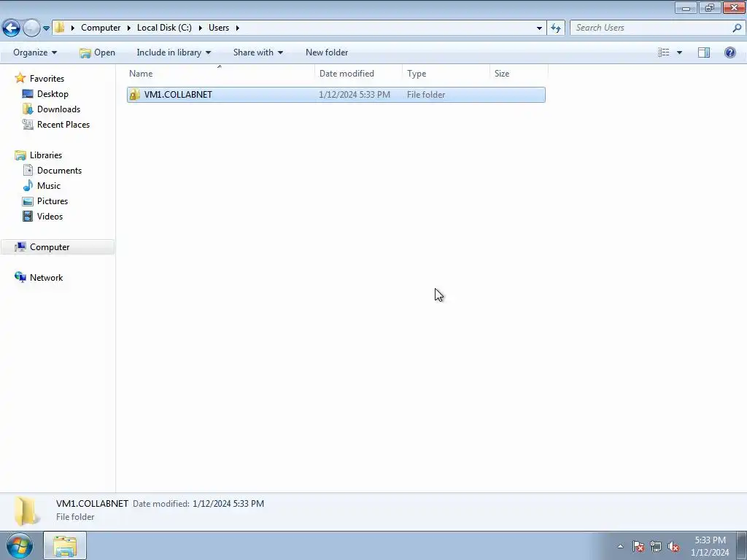Image resolution: width=747 pixels, height=560 pixels.
Task: Select Computer in the address breadcrumb
Action: click(101, 28)
